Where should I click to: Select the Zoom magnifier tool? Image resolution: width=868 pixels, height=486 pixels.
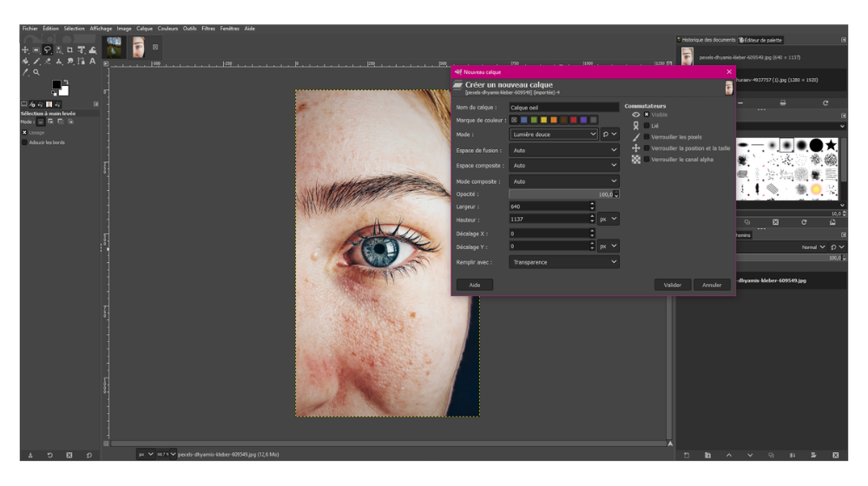coord(36,73)
